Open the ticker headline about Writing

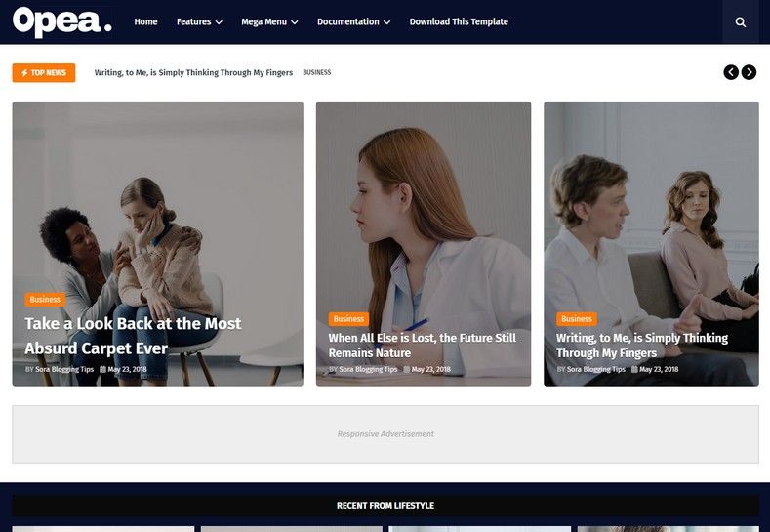point(194,73)
